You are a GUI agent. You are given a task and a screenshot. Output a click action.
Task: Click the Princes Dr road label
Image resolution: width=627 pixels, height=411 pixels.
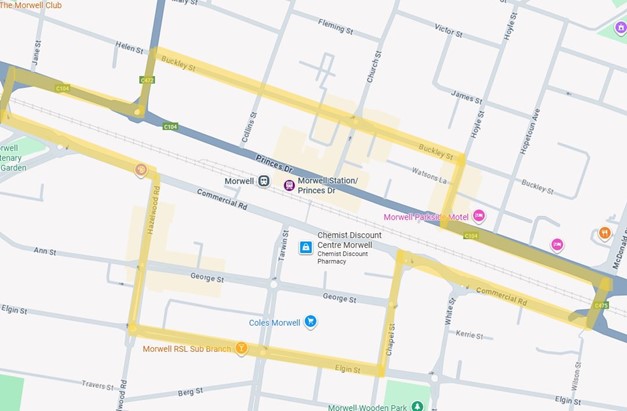(x=274, y=164)
